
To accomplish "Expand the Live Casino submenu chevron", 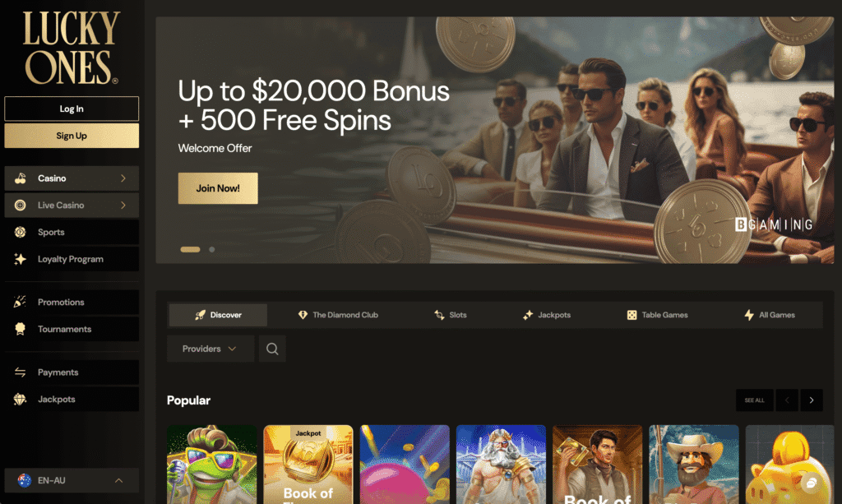I will 123,205.
